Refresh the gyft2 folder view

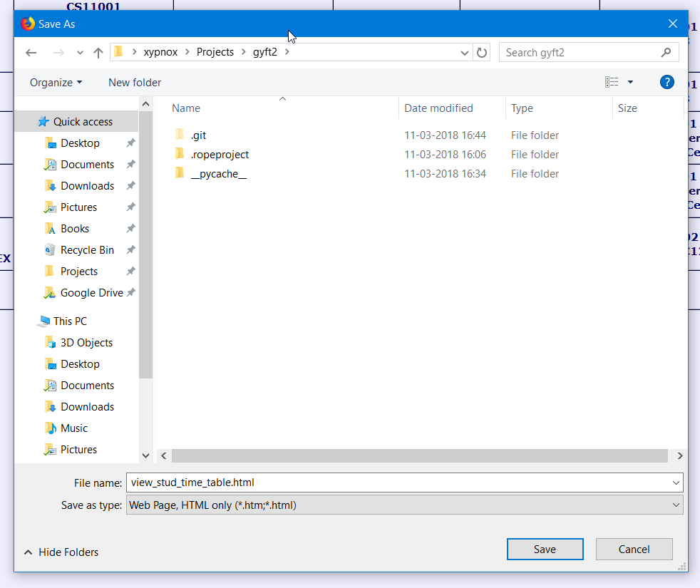(x=482, y=53)
